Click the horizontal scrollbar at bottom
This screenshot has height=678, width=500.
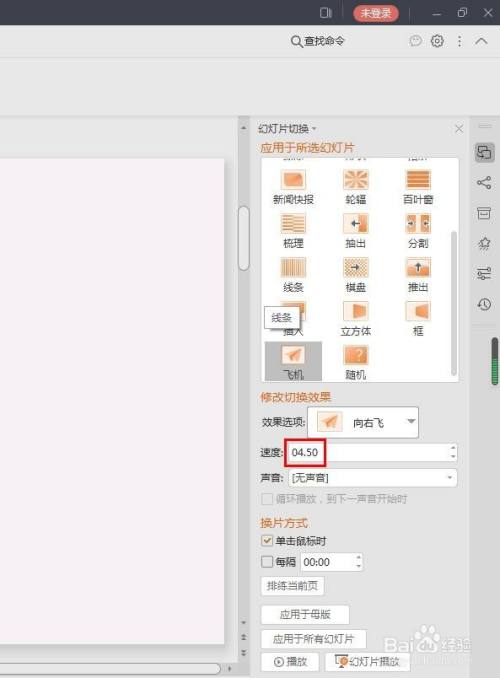click(x=110, y=668)
